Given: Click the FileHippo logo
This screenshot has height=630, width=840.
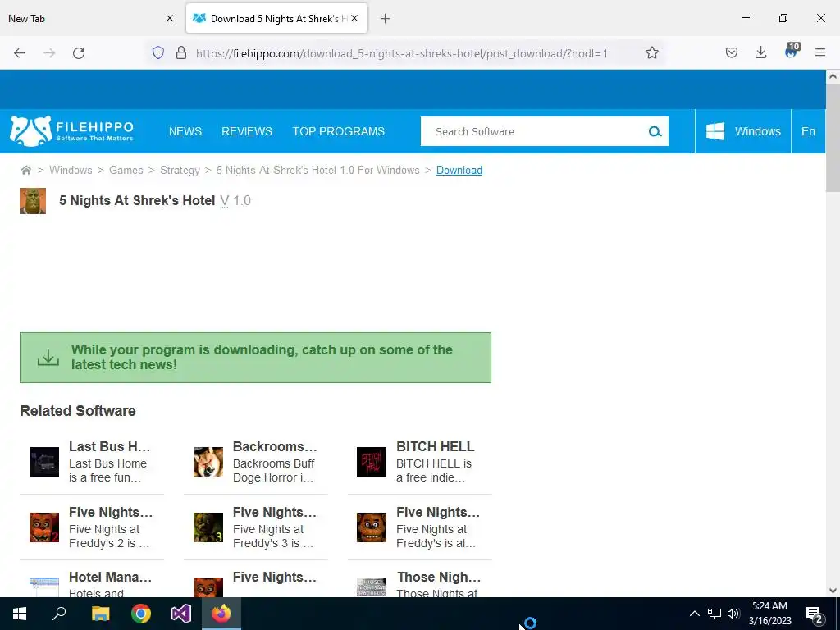Looking at the screenshot, I should pos(72,131).
